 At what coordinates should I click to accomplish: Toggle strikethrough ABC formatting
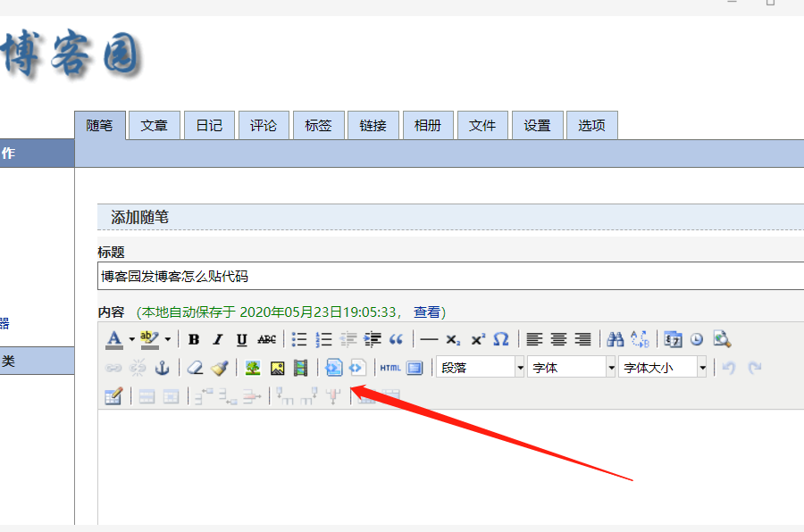tap(266, 339)
